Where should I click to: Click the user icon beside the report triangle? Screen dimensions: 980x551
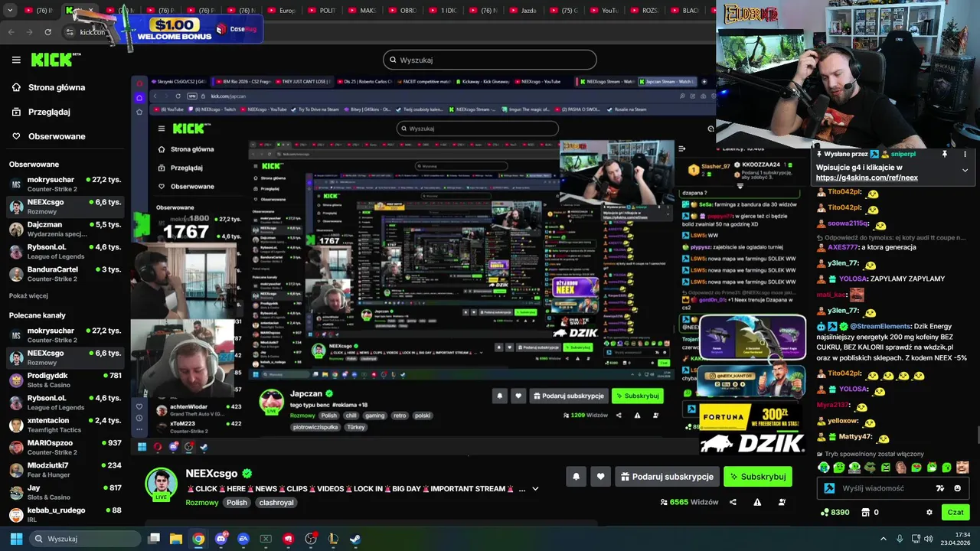click(x=782, y=502)
